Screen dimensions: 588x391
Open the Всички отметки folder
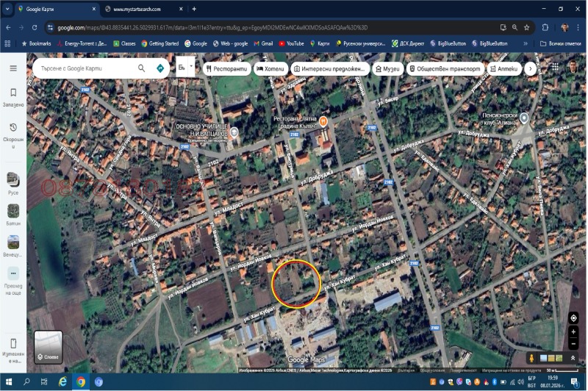pos(561,43)
